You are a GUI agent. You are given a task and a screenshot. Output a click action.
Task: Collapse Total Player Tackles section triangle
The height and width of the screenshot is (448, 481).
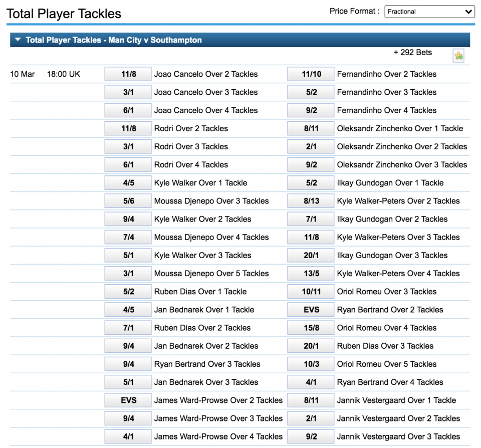[18, 40]
